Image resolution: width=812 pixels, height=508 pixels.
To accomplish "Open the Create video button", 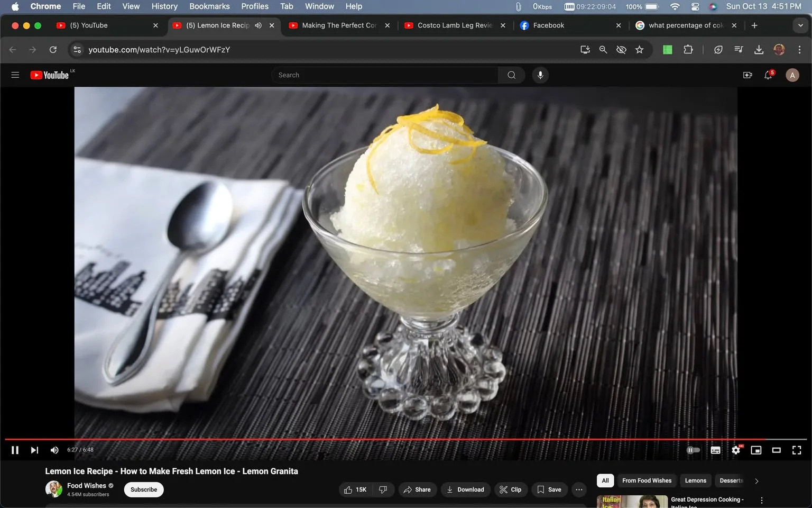I will [x=748, y=75].
